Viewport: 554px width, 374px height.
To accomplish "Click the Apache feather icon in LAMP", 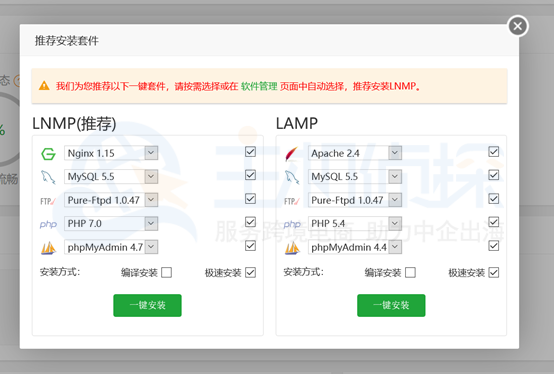I will tap(292, 154).
